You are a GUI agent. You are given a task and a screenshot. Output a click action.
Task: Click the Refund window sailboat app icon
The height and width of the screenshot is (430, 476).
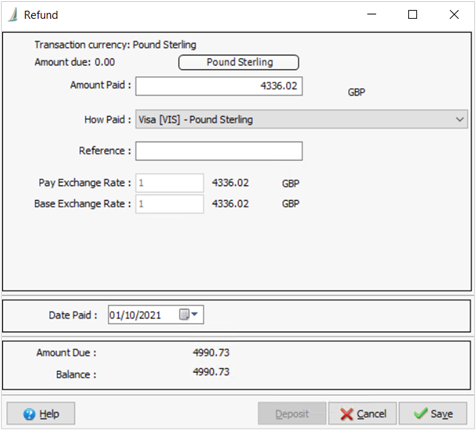coord(13,15)
